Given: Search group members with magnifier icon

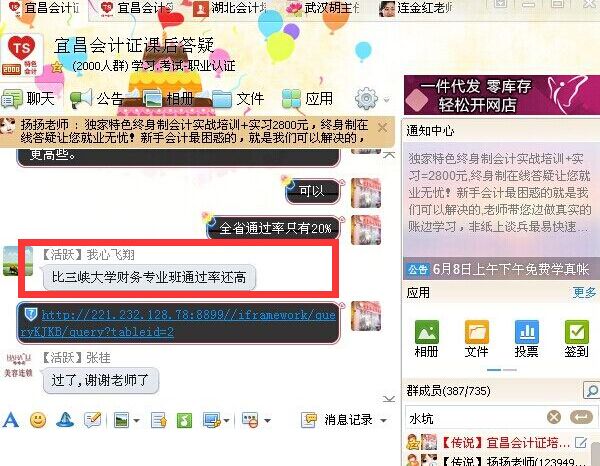Looking at the screenshot, I should [591, 390].
